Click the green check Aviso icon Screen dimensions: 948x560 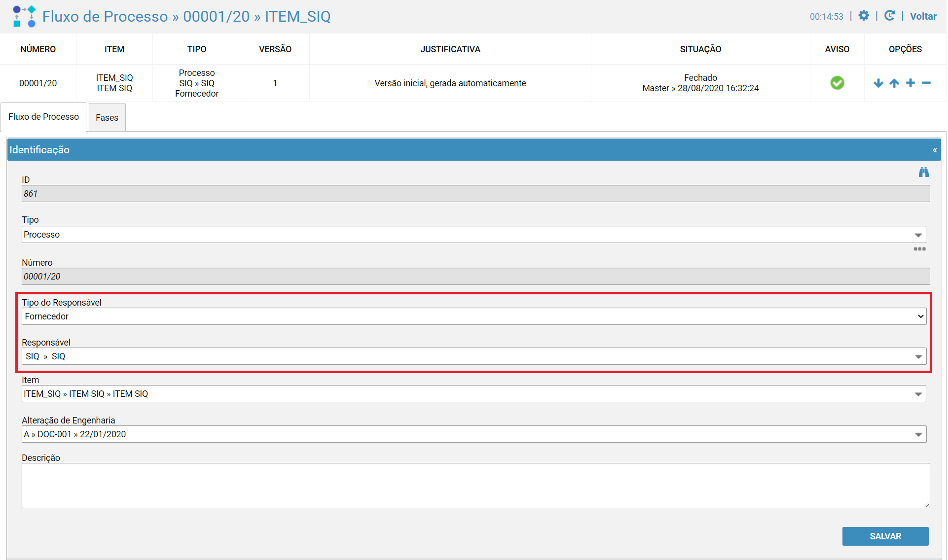pos(837,83)
